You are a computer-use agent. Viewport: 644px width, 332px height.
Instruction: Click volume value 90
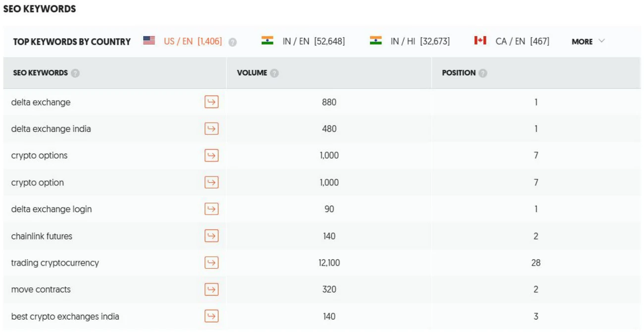coord(329,209)
